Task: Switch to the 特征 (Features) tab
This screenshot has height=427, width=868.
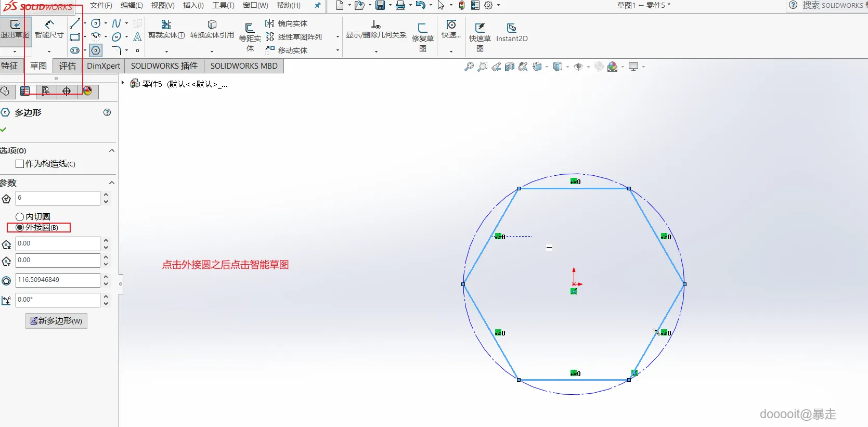Action: pos(9,66)
